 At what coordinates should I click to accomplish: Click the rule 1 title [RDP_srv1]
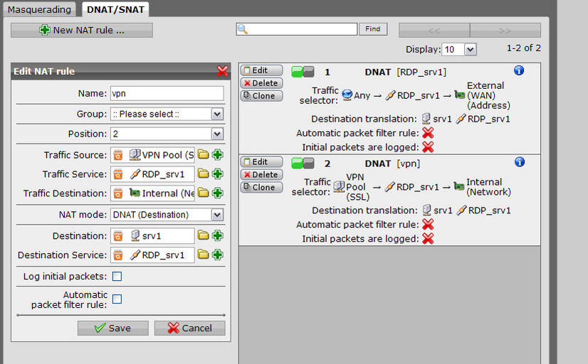(421, 73)
